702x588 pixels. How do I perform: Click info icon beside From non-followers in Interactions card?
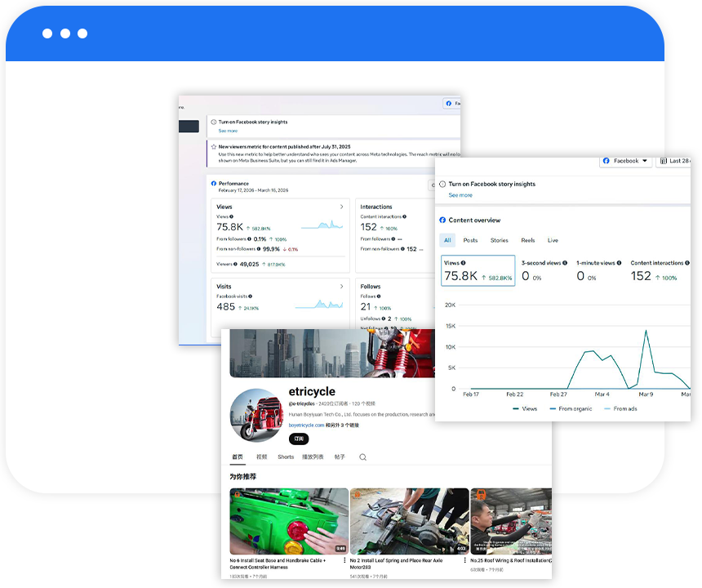[x=402, y=249]
